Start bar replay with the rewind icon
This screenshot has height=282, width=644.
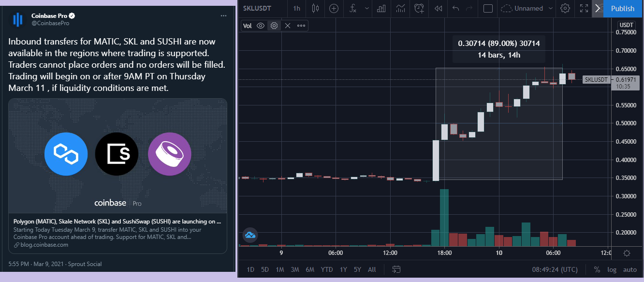(x=439, y=8)
